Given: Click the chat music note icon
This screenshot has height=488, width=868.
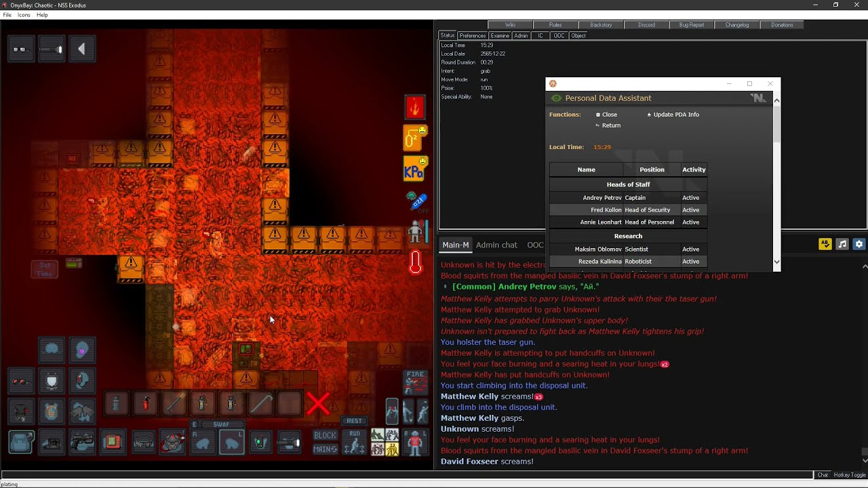Looking at the screenshot, I should point(842,244).
